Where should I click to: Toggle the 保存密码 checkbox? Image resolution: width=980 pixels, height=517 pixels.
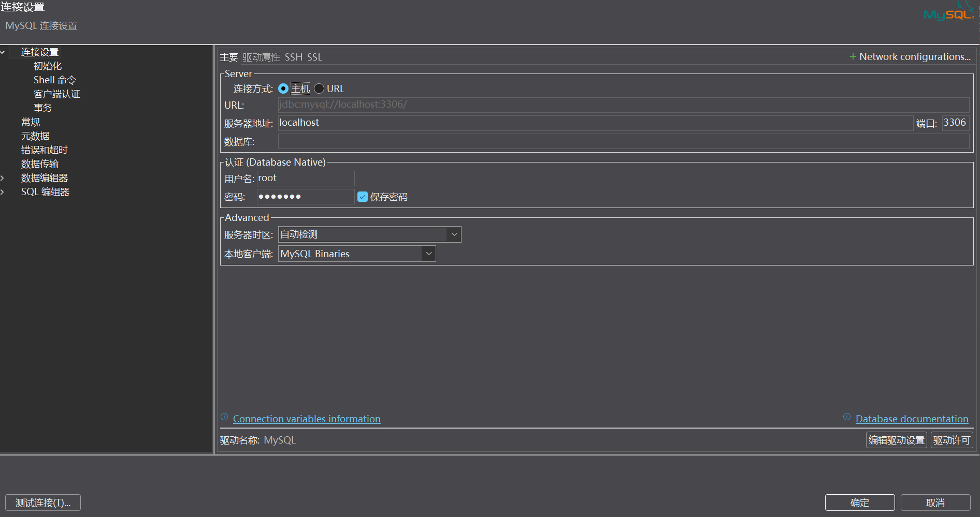[363, 197]
